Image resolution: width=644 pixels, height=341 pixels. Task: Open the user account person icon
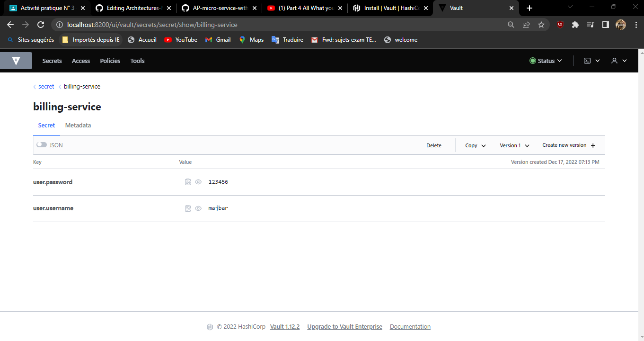pos(615,60)
